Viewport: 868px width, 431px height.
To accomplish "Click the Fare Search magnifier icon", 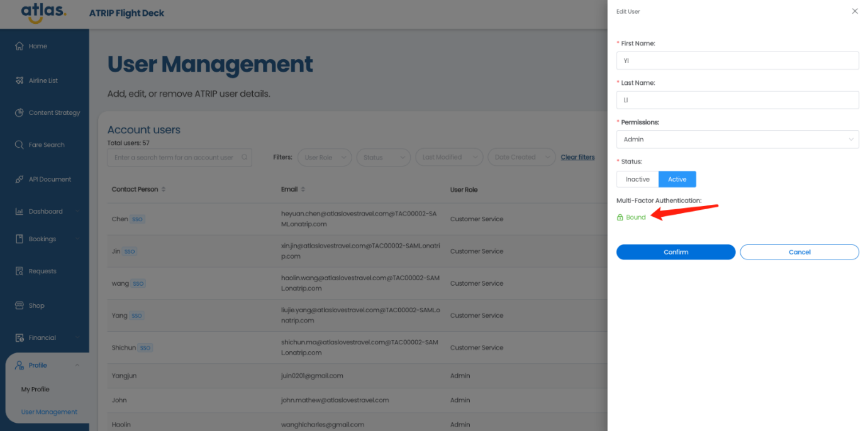I will tap(19, 145).
